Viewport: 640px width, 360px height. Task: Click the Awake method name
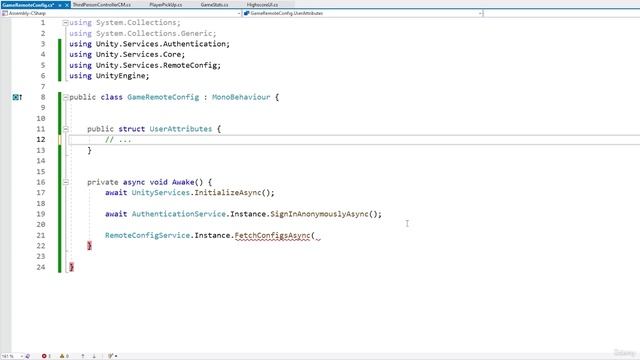183,182
